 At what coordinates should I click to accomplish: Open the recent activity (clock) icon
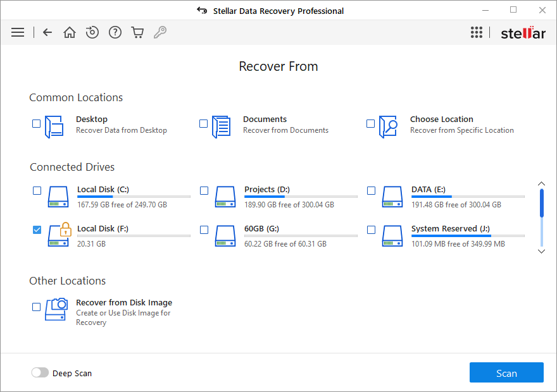coord(92,32)
